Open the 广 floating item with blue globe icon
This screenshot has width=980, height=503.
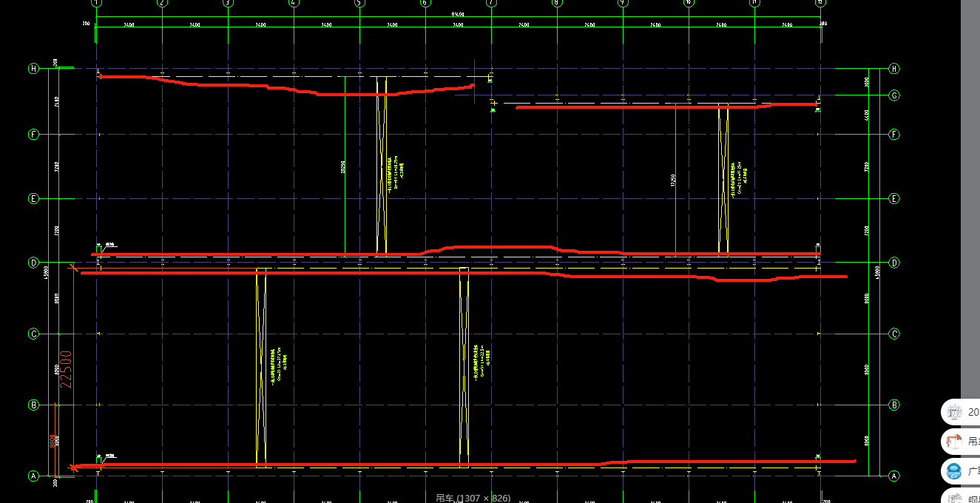click(x=961, y=470)
